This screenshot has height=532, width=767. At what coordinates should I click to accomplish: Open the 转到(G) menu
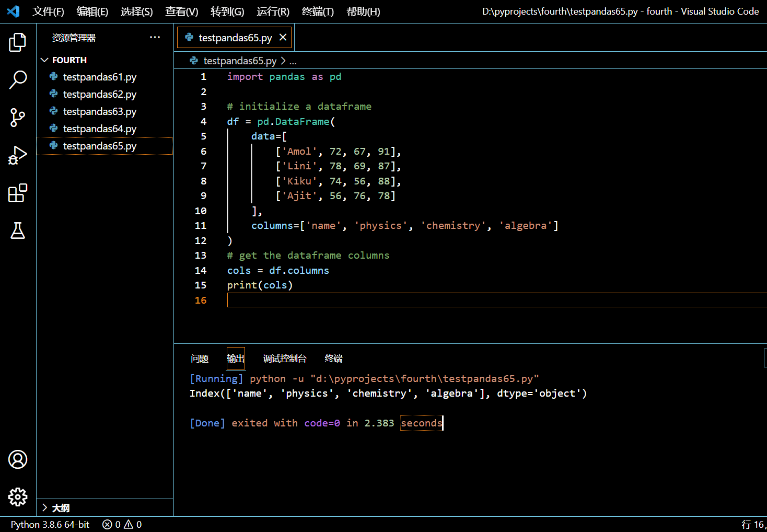227,11
